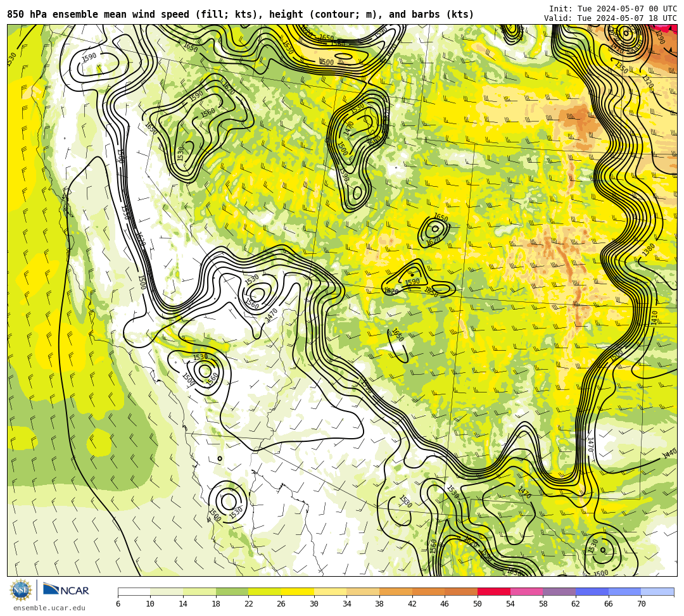This screenshot has width=684, height=616.
Task: Pick the pale 10–14 kts colorbar swatch
Action: point(167,591)
